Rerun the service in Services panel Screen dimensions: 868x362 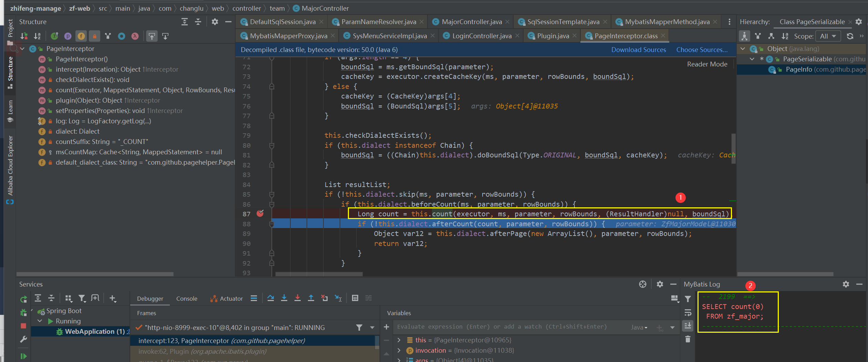23,299
